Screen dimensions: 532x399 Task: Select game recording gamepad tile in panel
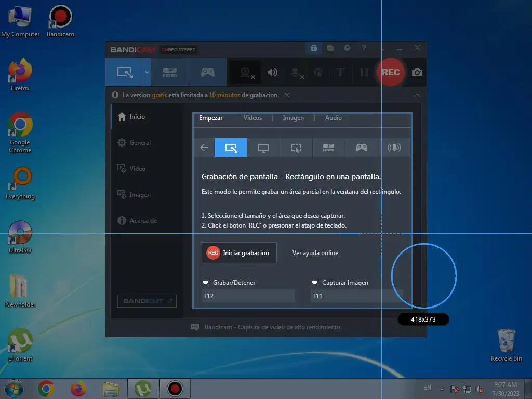tap(362, 148)
